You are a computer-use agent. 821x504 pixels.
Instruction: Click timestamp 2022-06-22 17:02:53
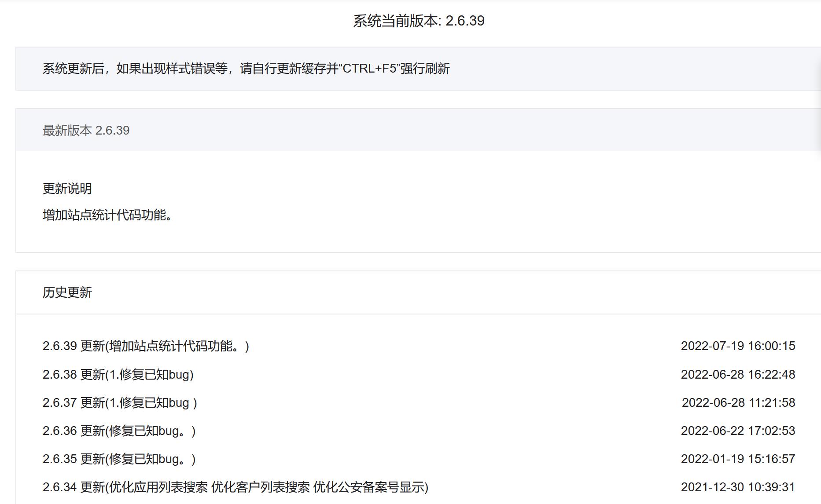point(738,431)
